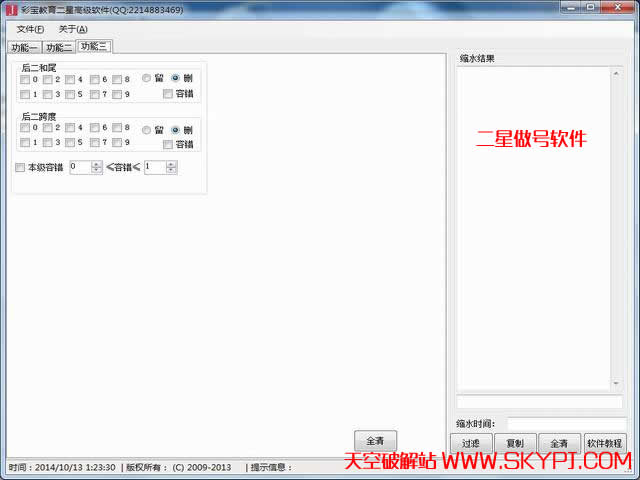Tick digit 4 in 后二跨度 group
The width and height of the screenshot is (640, 480).
pos(71,128)
